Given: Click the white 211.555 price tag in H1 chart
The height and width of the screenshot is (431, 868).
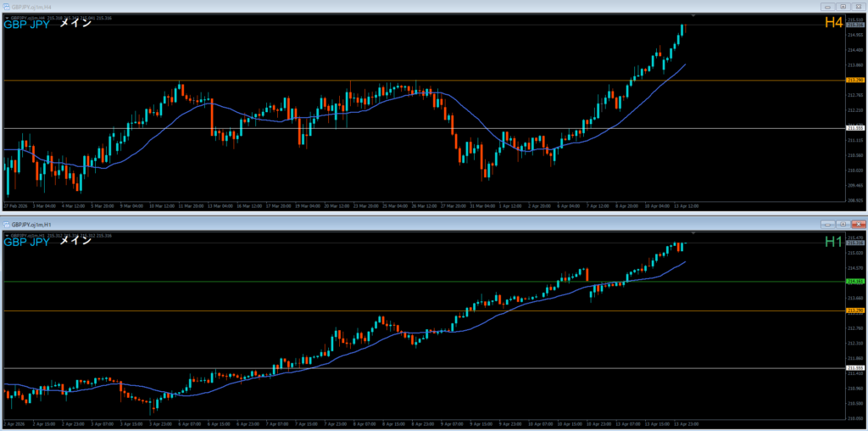Looking at the screenshot, I should coord(854,367).
